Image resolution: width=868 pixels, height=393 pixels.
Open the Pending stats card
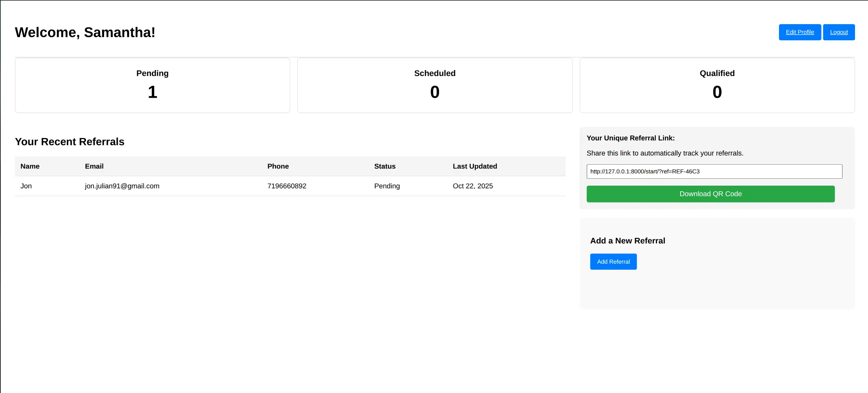(x=152, y=85)
